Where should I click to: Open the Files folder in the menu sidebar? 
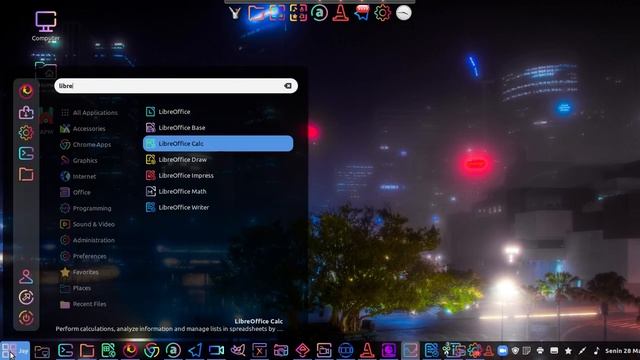tap(26, 174)
